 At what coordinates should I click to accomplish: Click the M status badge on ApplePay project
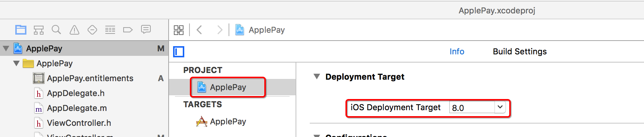(x=161, y=48)
